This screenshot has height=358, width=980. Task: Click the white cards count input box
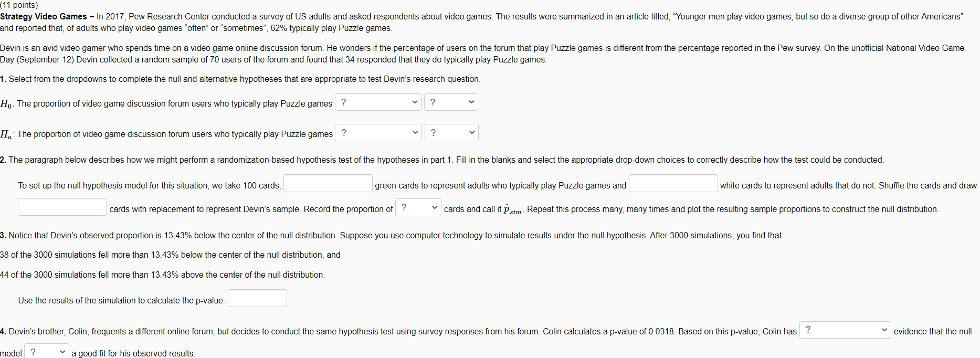pos(673,183)
